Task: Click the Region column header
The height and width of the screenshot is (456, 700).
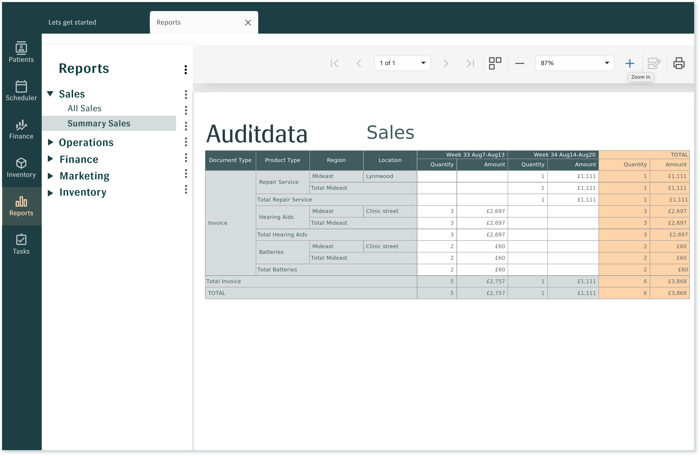Action: 336,160
